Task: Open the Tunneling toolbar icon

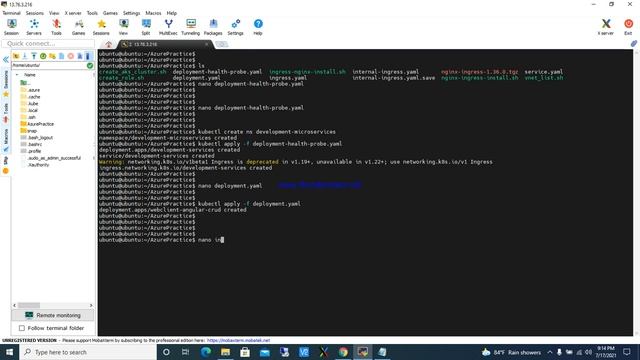Action: pyautogui.click(x=191, y=27)
